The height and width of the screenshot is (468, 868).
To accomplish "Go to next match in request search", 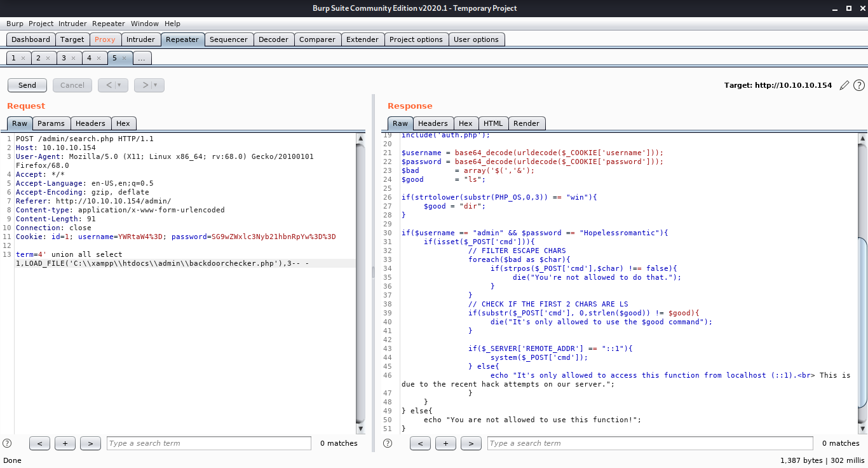I will click(x=90, y=443).
